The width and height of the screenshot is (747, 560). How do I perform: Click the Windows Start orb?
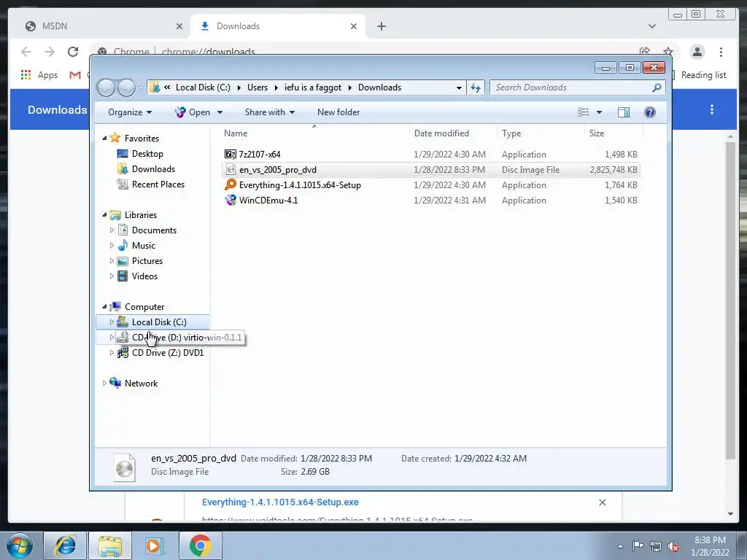tap(20, 545)
